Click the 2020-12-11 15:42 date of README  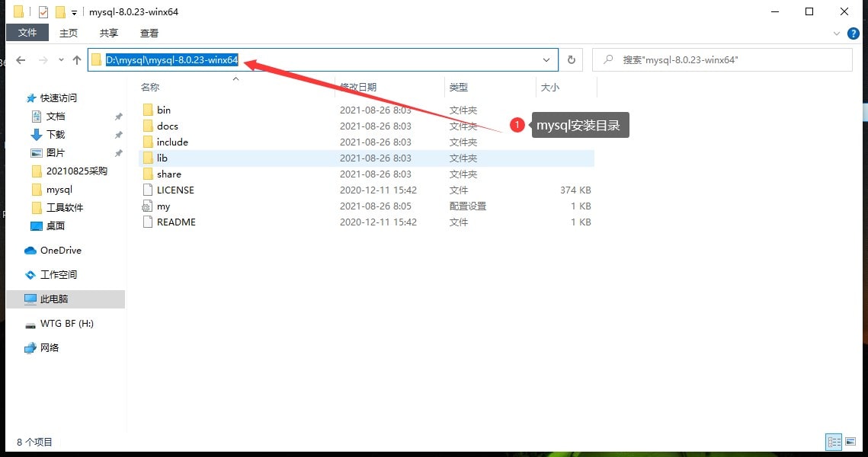pos(378,222)
